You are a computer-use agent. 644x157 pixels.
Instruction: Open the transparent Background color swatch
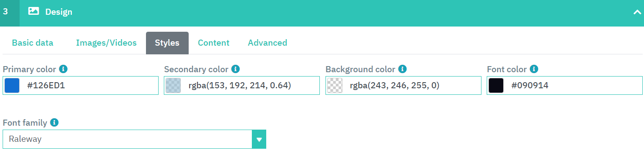point(335,86)
